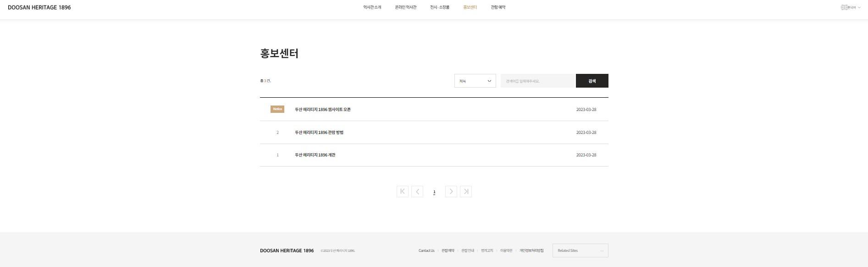Open the 제목 search filter dropdown
Viewport: 868px width, 267px height.
click(475, 81)
